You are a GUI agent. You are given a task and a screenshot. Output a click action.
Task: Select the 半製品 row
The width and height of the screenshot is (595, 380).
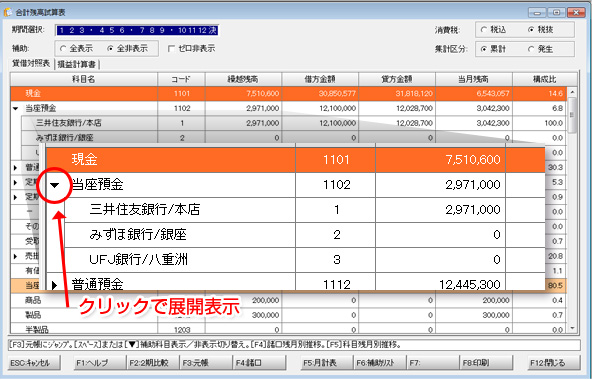289,329
